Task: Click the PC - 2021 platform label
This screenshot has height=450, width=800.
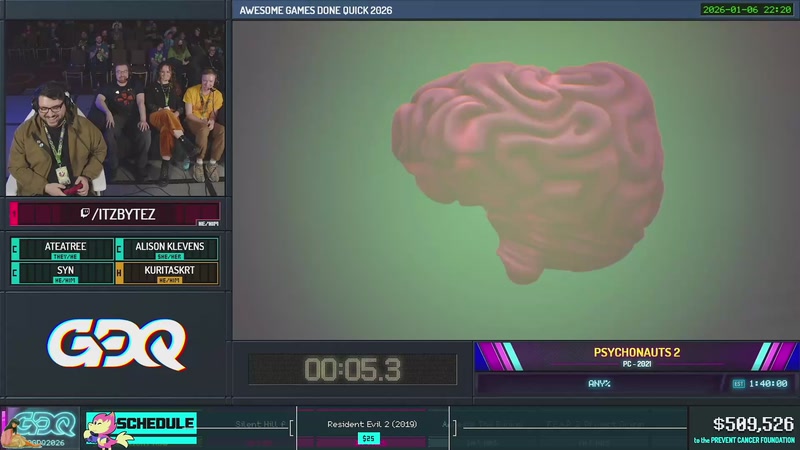Action: [637, 364]
